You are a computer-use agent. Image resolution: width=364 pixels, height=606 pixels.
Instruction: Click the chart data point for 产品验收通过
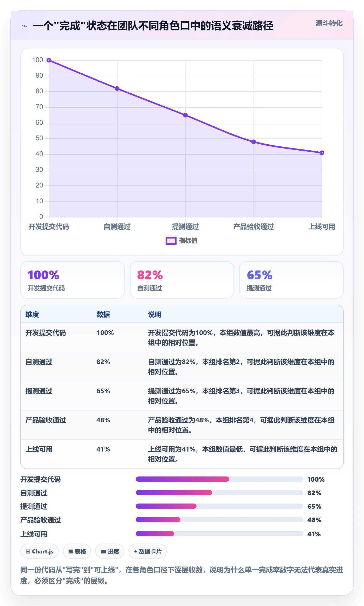click(254, 142)
